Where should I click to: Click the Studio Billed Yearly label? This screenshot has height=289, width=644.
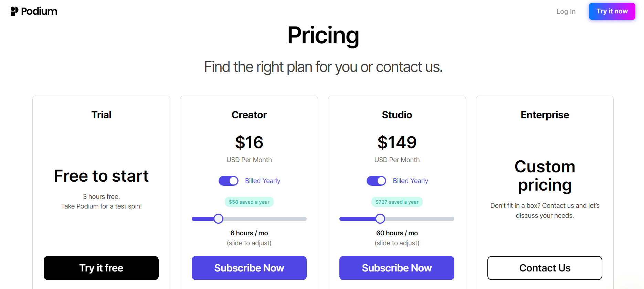click(x=410, y=181)
